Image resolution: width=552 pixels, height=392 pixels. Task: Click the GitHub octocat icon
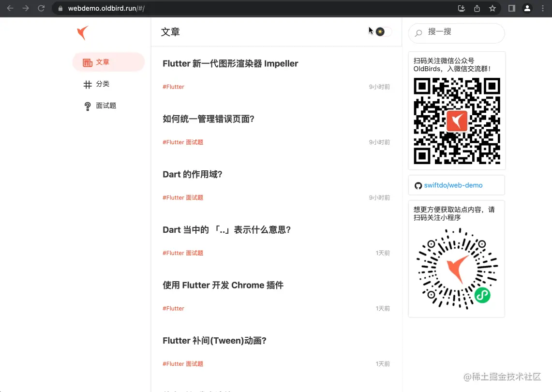[x=418, y=186]
